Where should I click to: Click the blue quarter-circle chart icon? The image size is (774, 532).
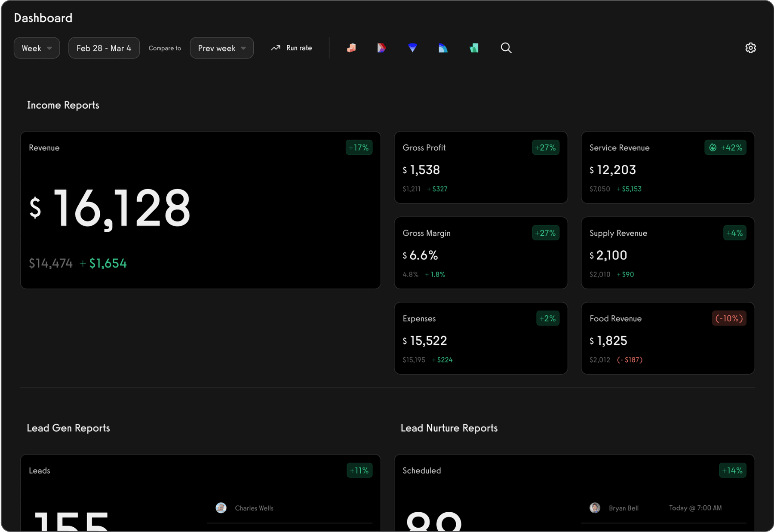point(443,48)
